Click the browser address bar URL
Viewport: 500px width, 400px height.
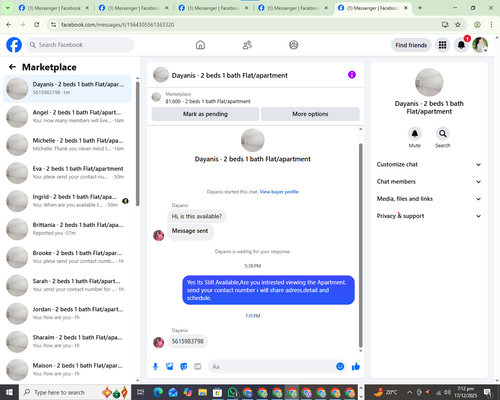[x=117, y=25]
